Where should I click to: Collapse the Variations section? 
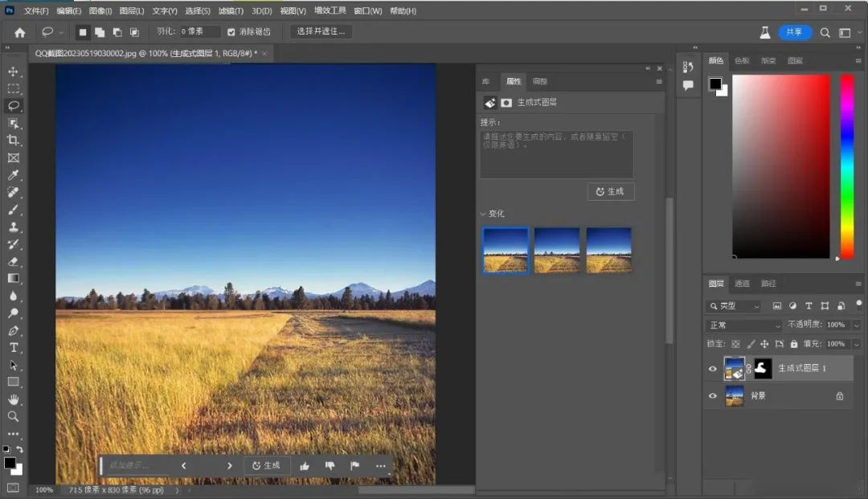(483, 214)
